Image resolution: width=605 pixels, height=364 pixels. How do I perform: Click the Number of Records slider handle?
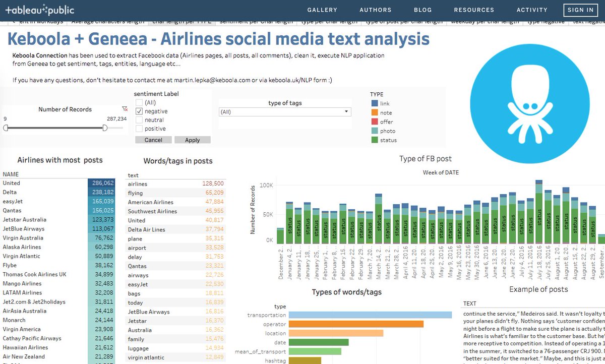click(106, 128)
